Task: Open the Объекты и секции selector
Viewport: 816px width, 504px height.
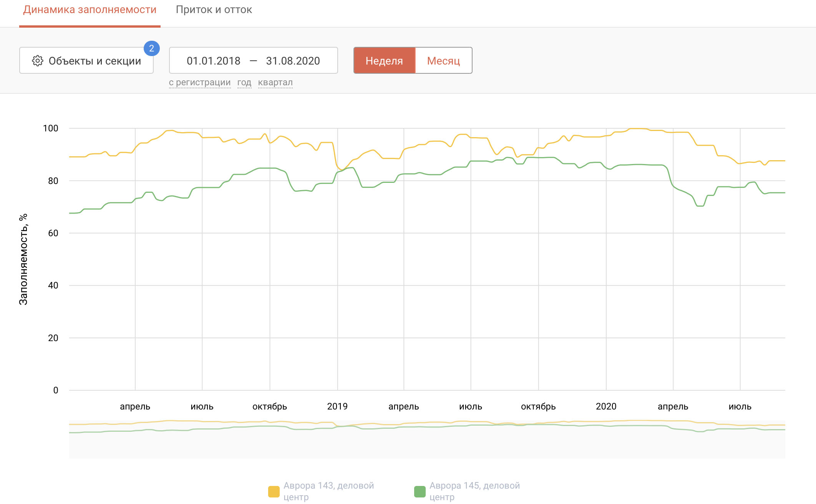Action: click(x=86, y=60)
